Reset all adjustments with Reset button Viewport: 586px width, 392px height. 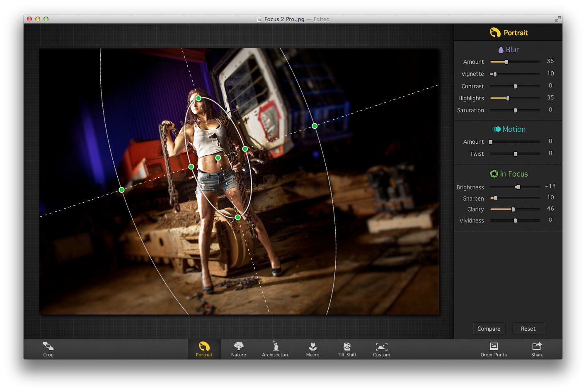[528, 329]
